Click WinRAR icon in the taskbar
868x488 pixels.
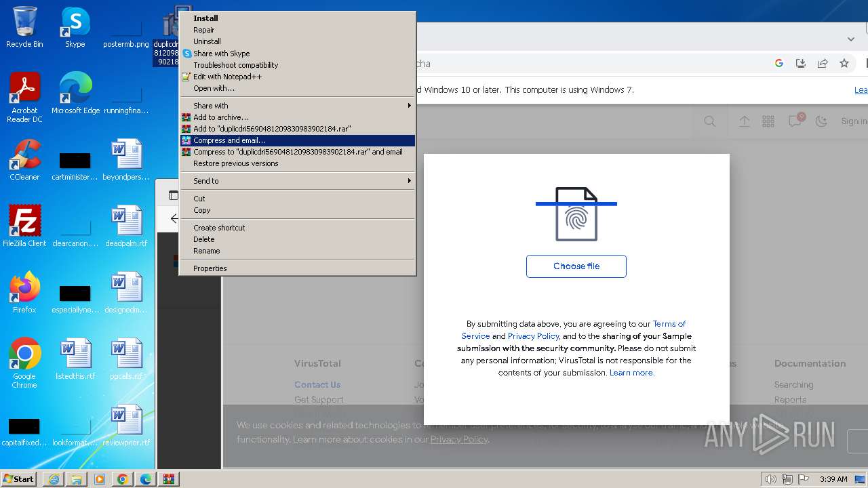tap(169, 479)
